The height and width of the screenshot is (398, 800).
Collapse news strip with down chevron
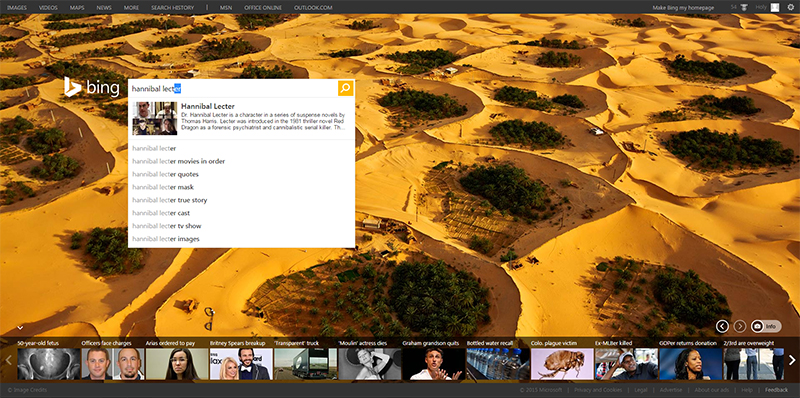click(20, 328)
